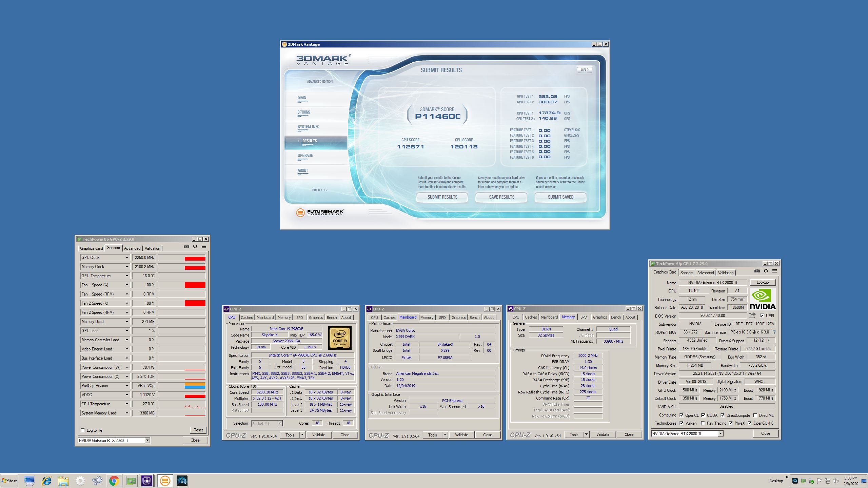Open the CPU-Z Tools dropdown arrow in CPU window
The width and height of the screenshot is (868, 488).
pyautogui.click(x=302, y=435)
